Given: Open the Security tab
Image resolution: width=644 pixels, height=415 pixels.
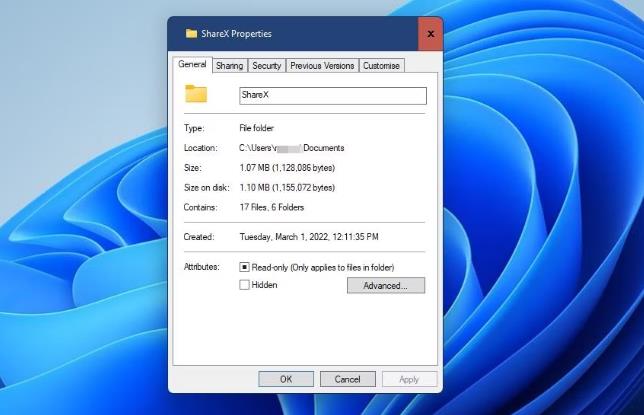Looking at the screenshot, I should 267,66.
